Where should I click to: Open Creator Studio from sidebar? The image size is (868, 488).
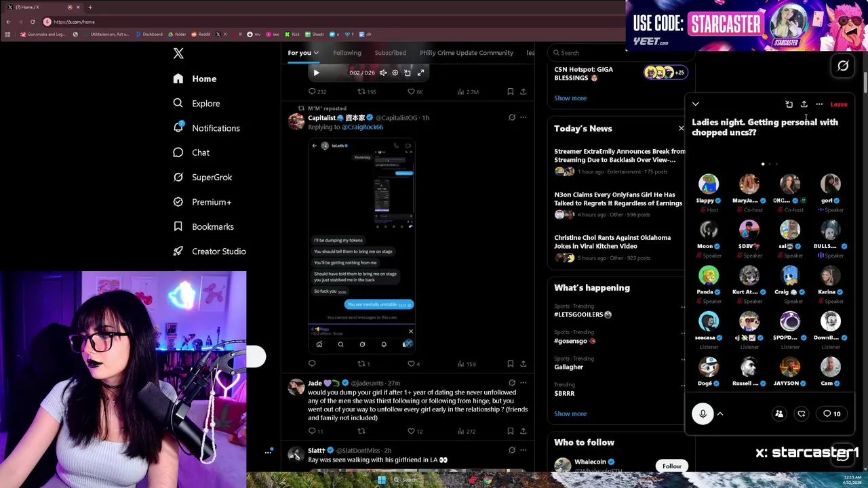[x=209, y=251]
